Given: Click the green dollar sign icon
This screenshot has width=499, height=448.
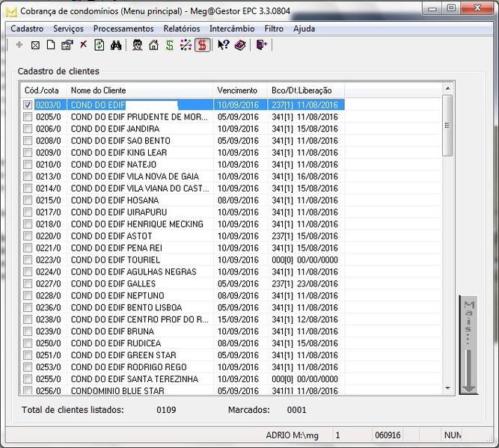Looking at the screenshot, I should [x=170, y=46].
